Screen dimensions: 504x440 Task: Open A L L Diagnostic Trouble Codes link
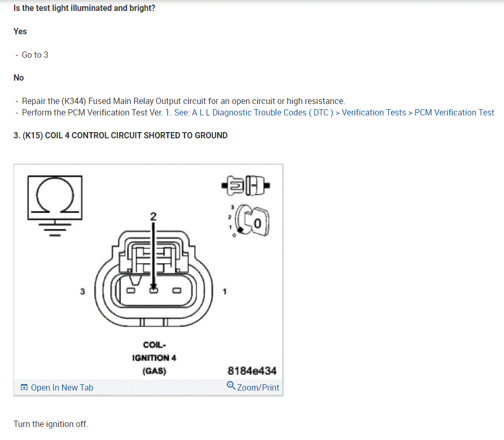coord(254,112)
